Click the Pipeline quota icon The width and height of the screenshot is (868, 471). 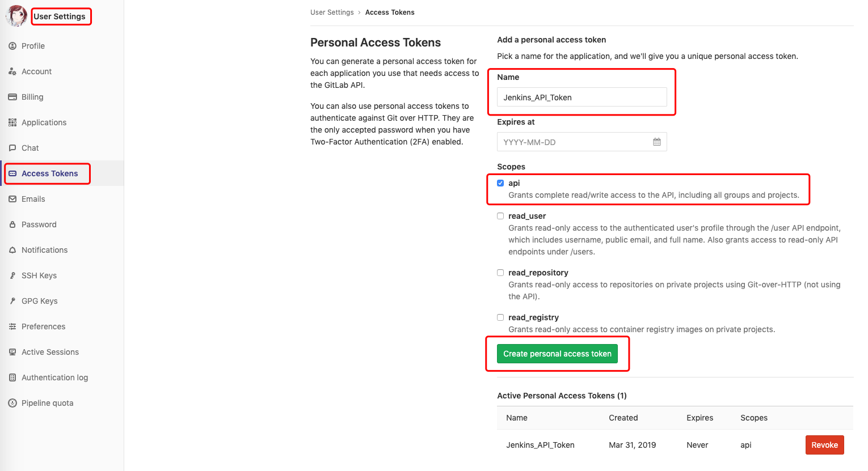click(x=12, y=403)
